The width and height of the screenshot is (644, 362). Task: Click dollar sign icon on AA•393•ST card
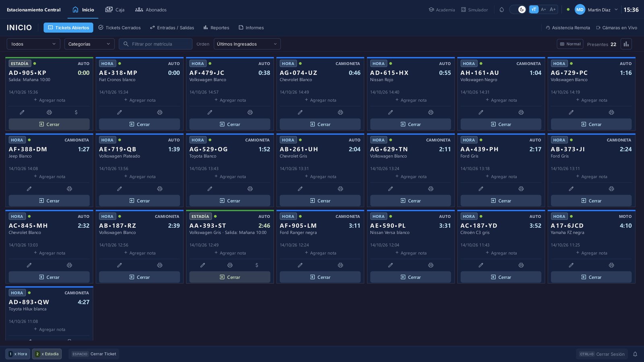tap(257, 265)
